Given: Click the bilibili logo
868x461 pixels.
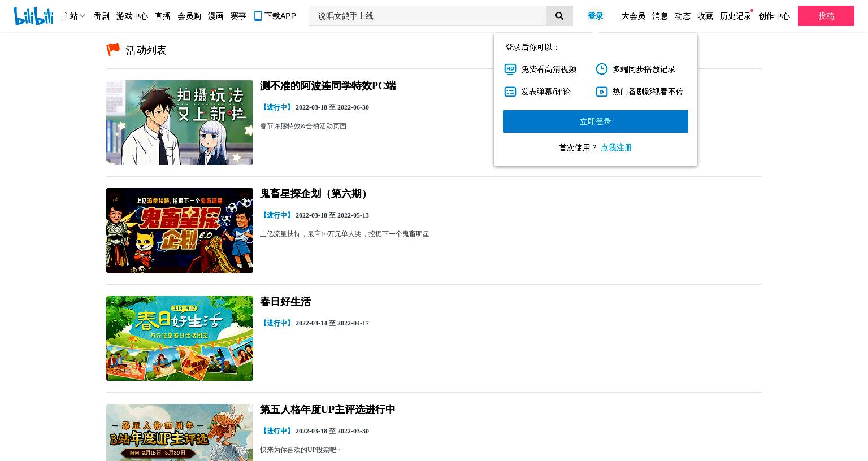Looking at the screenshot, I should [x=33, y=16].
